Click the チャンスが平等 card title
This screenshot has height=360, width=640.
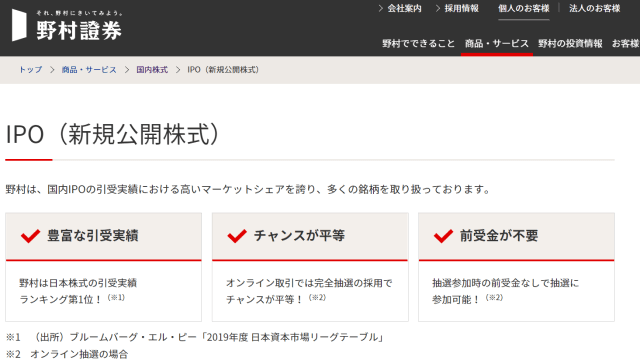tap(300, 236)
